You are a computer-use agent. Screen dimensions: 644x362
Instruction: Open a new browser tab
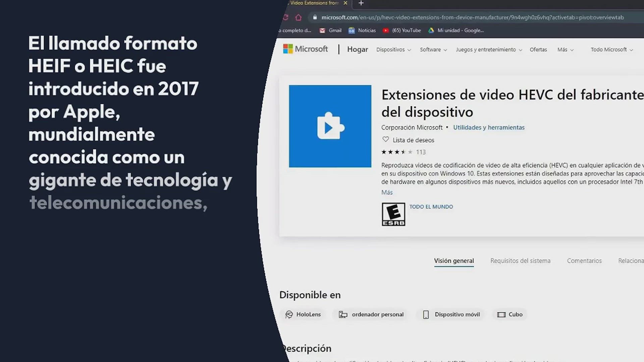361,3
